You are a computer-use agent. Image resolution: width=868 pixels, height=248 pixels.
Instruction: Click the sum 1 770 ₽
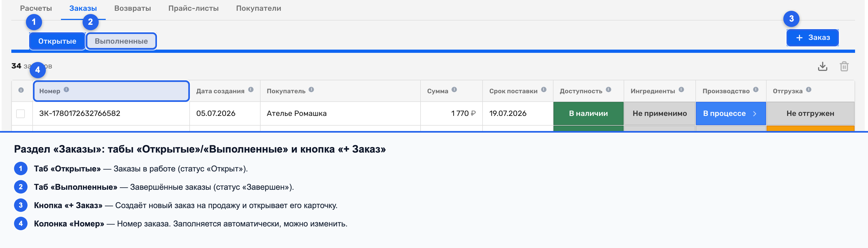pos(463,113)
